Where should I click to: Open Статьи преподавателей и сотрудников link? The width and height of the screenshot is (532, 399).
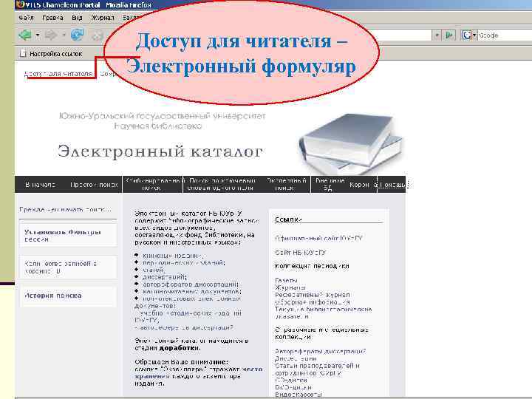point(317,369)
